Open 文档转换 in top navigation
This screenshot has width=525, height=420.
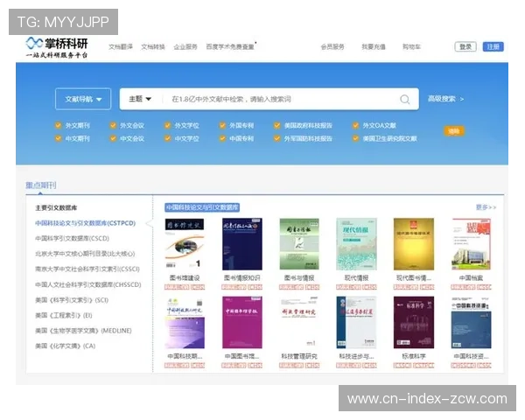coord(153,47)
